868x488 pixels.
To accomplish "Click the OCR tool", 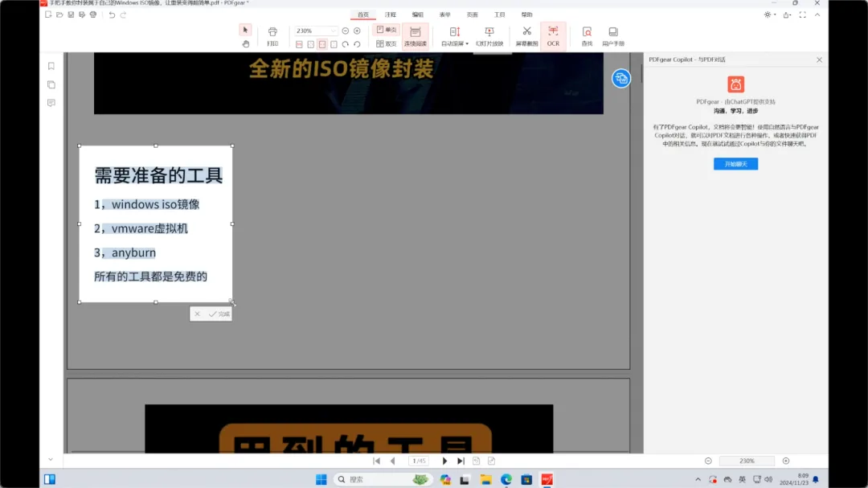I will click(x=553, y=36).
